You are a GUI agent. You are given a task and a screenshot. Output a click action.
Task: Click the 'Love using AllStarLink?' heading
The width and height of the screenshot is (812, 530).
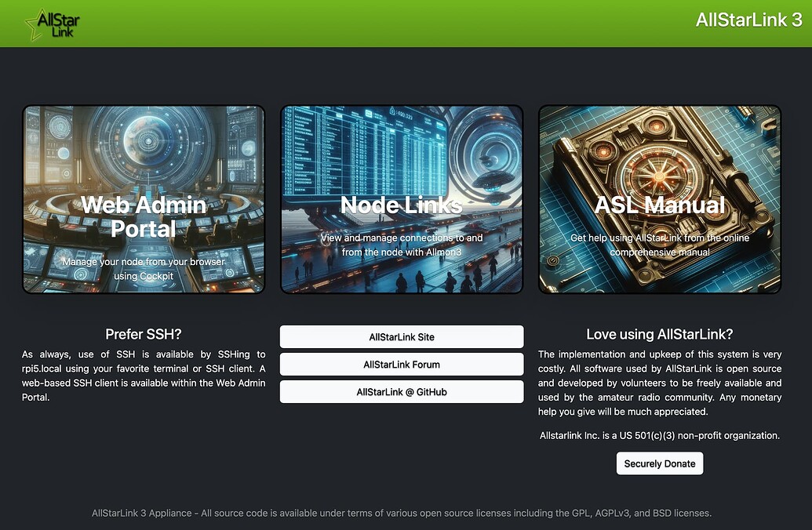[x=659, y=335]
